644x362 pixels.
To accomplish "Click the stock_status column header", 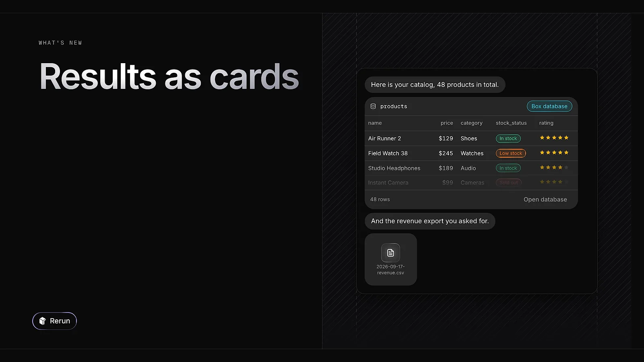I will tap(511, 123).
